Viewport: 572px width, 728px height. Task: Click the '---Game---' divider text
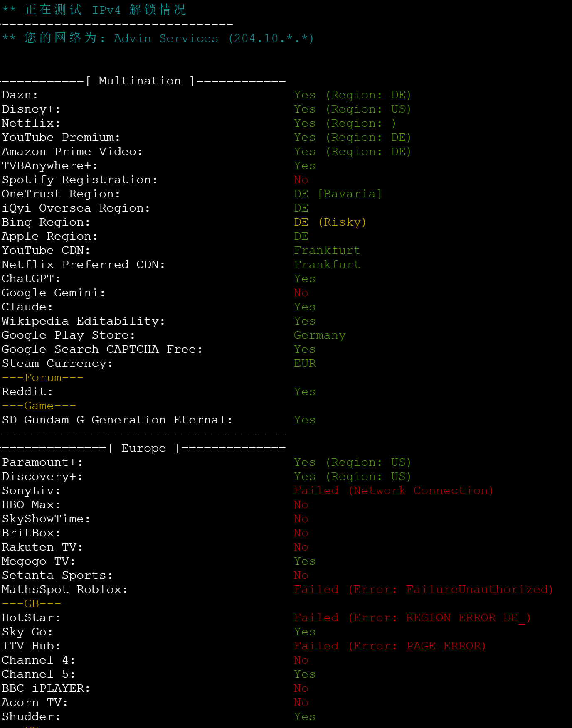(x=39, y=406)
